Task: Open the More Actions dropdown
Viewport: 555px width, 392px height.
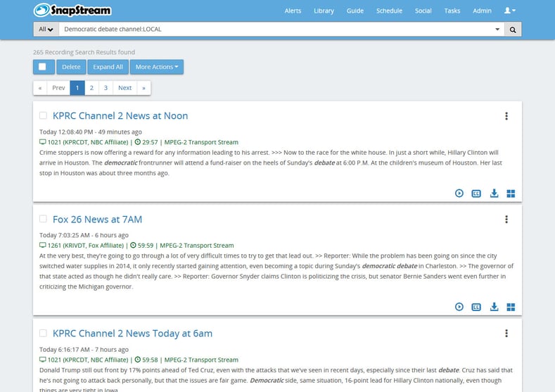Action: (x=156, y=67)
